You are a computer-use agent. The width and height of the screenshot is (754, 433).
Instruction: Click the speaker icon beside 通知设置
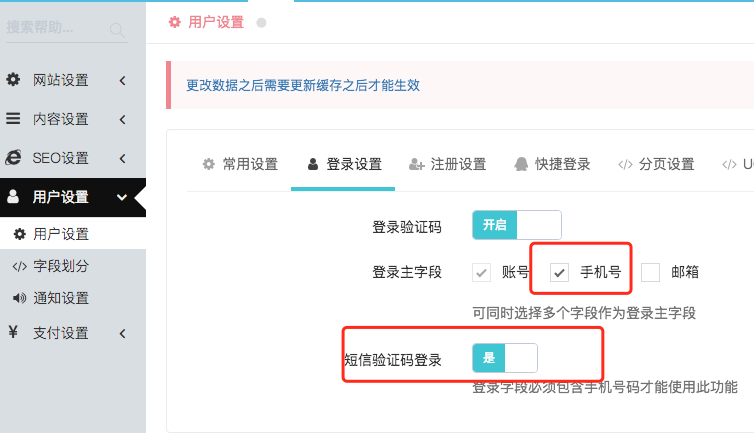tap(19, 298)
